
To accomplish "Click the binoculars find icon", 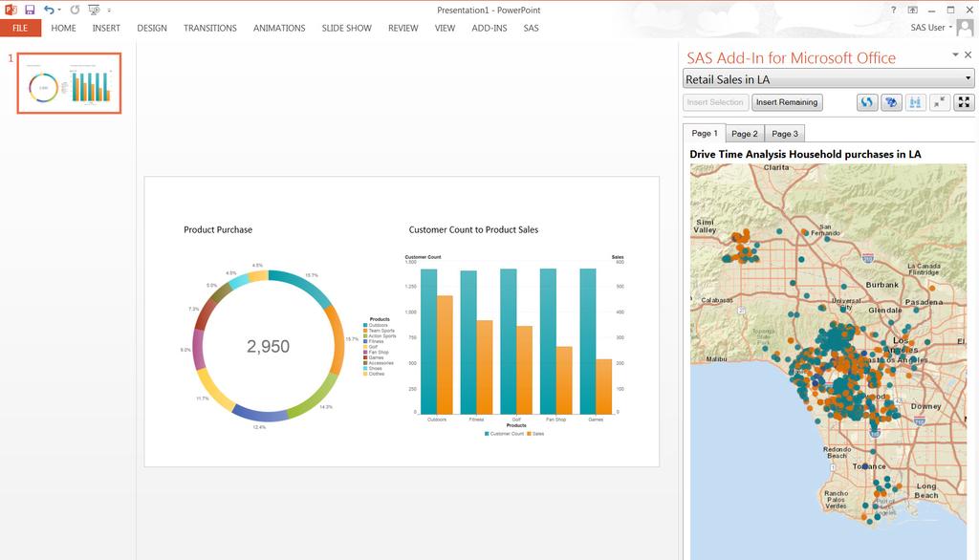I will (915, 102).
